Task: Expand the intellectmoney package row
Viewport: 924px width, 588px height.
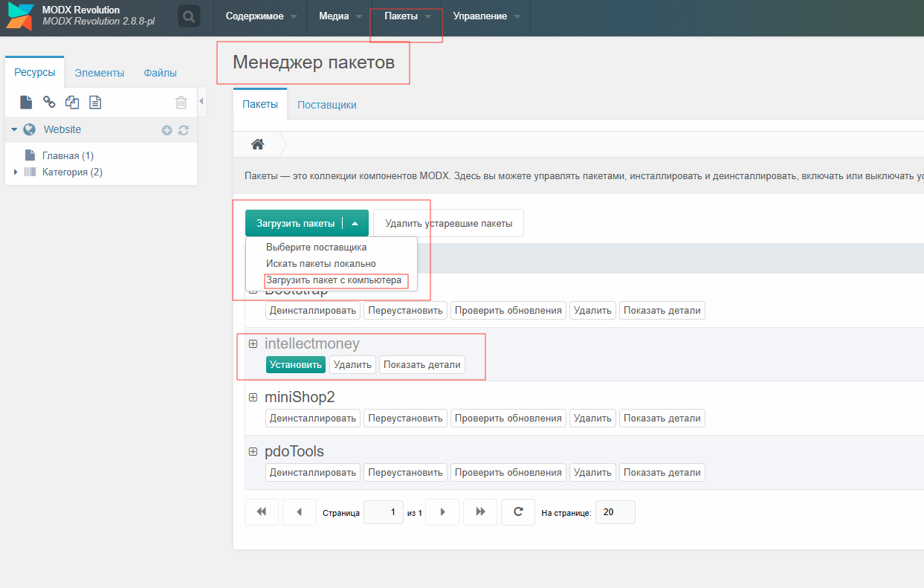Action: [x=253, y=344]
